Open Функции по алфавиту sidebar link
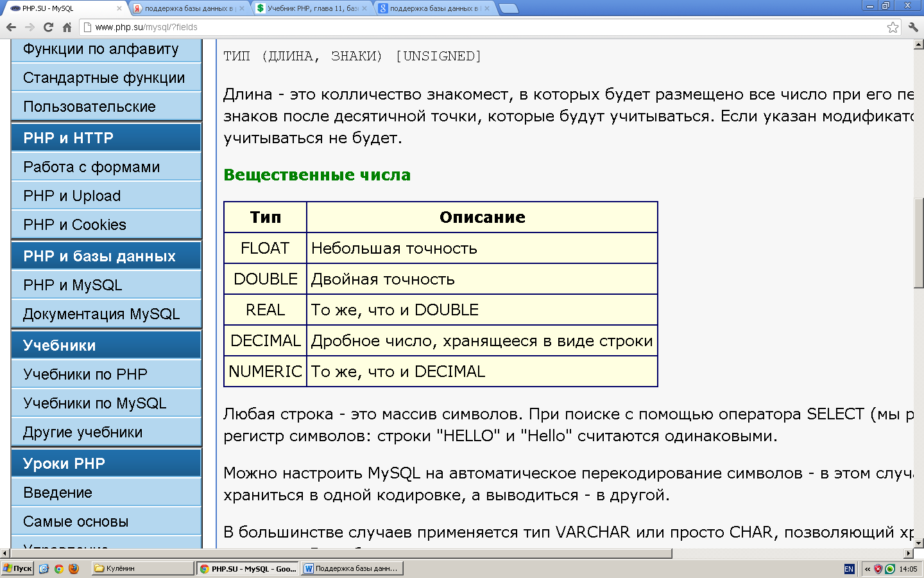 (106, 49)
